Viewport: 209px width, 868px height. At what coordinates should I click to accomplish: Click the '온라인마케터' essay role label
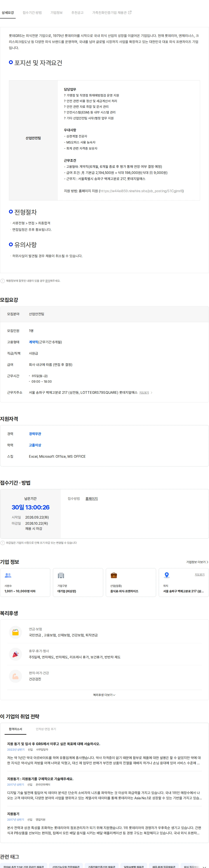click(43, 785)
